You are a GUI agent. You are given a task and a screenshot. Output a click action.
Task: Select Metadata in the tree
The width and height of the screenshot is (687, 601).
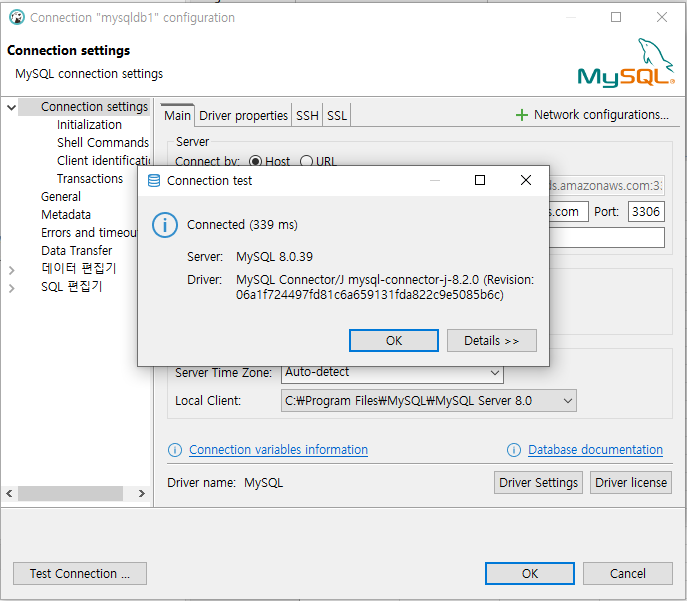pos(66,215)
